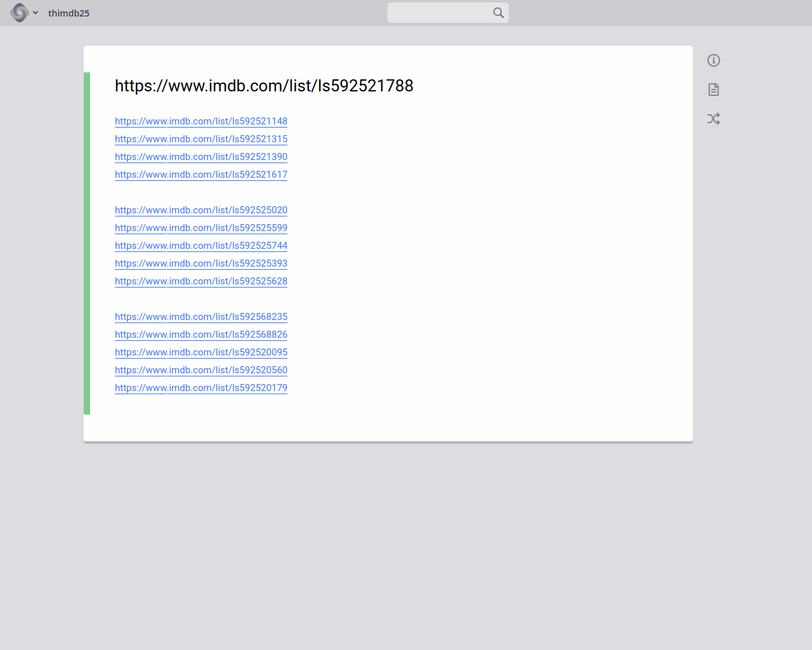812x650 pixels.
Task: Click the shuffle random note icon
Action: 714,119
